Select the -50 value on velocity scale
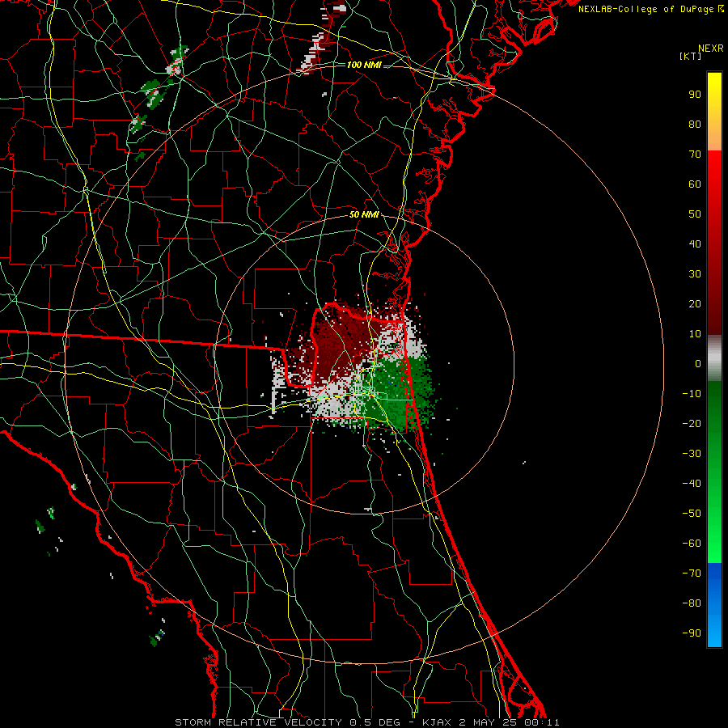The width and height of the screenshot is (728, 728). pos(692,514)
